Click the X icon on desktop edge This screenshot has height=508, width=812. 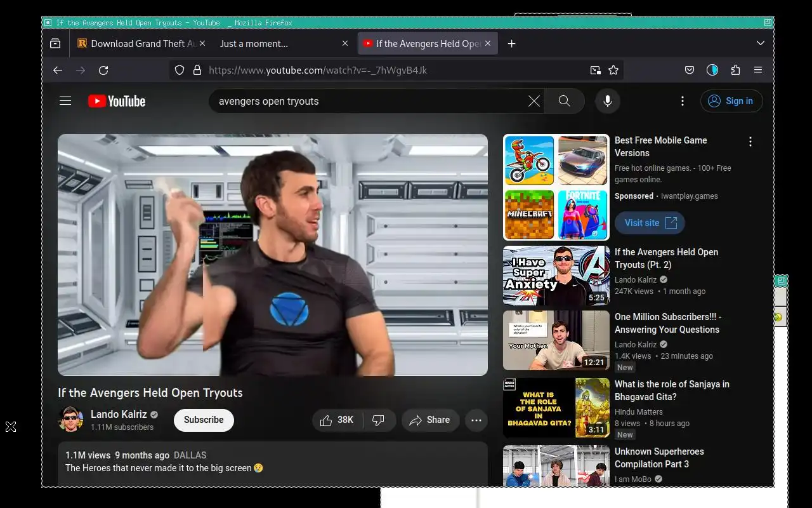click(x=11, y=427)
